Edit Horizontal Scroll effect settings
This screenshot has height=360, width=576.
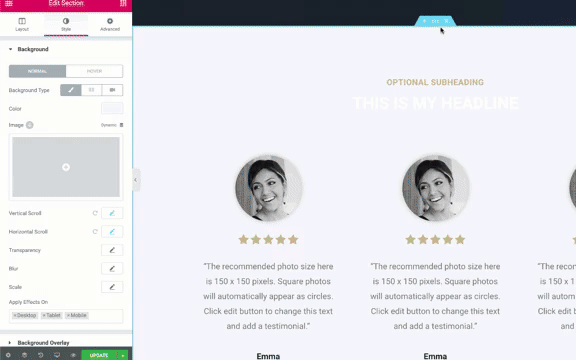click(x=112, y=231)
